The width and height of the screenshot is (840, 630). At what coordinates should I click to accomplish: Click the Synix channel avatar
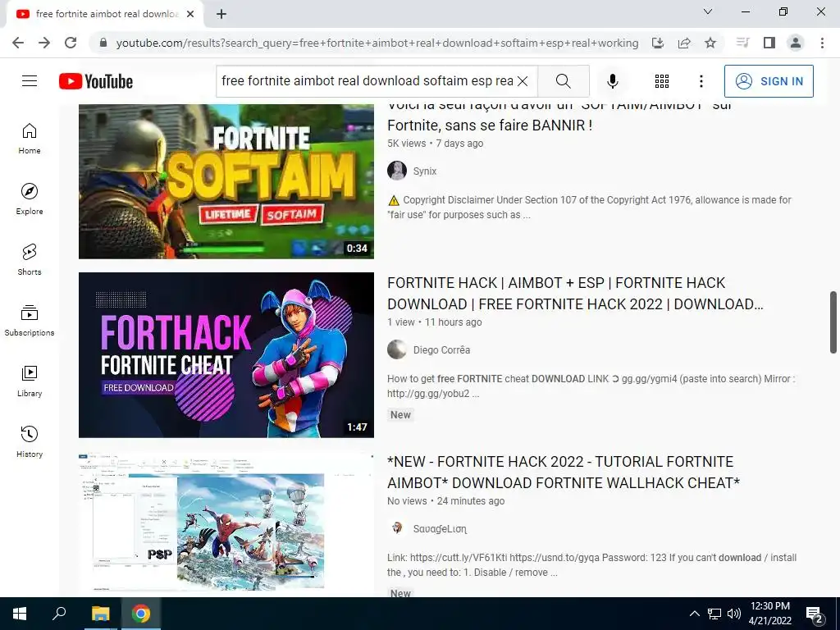[x=397, y=171]
